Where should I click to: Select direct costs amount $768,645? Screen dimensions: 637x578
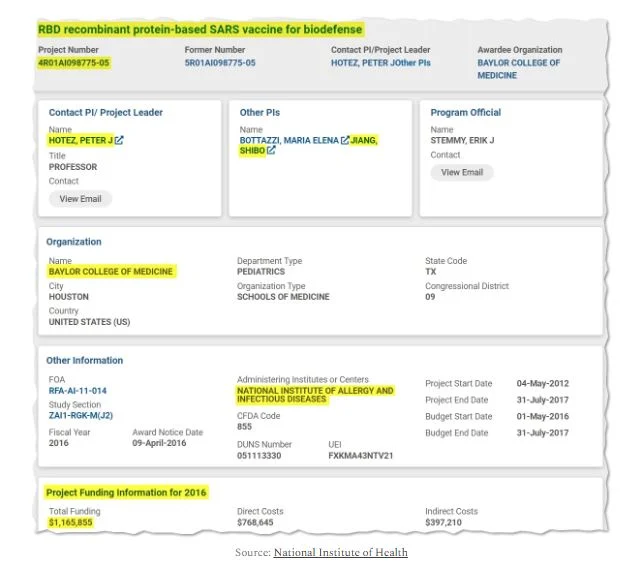(x=255, y=523)
